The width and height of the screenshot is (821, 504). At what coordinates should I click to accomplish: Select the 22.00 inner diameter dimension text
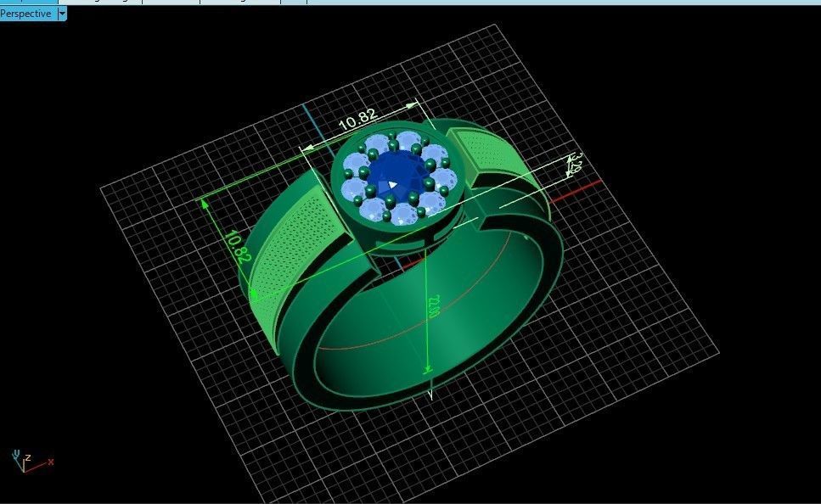(x=433, y=307)
